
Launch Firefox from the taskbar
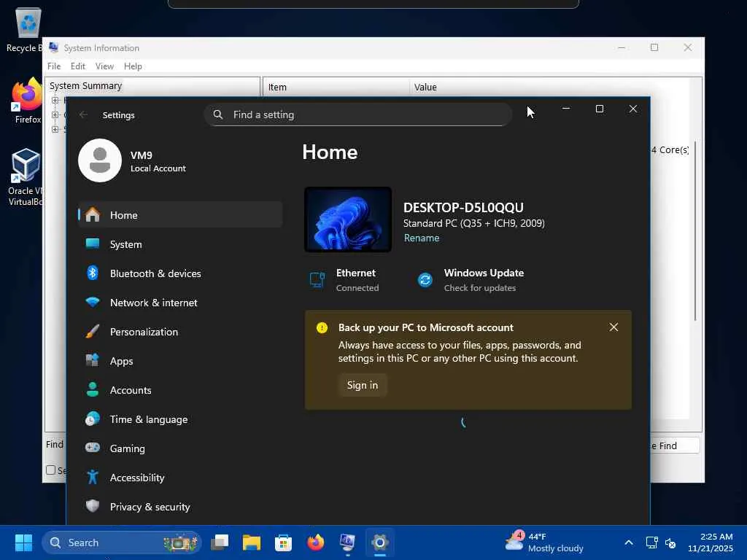(x=315, y=542)
